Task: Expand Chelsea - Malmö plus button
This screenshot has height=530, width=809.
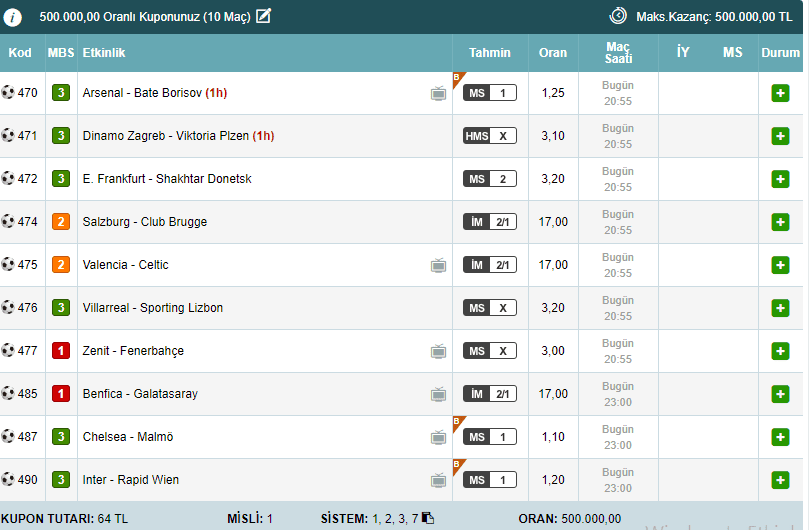Action: point(780,437)
